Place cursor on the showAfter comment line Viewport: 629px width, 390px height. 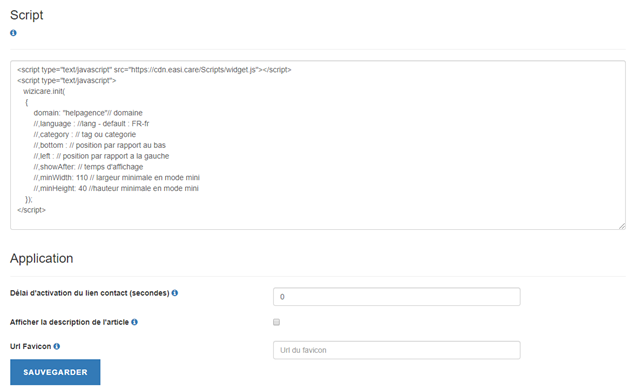[x=88, y=167]
